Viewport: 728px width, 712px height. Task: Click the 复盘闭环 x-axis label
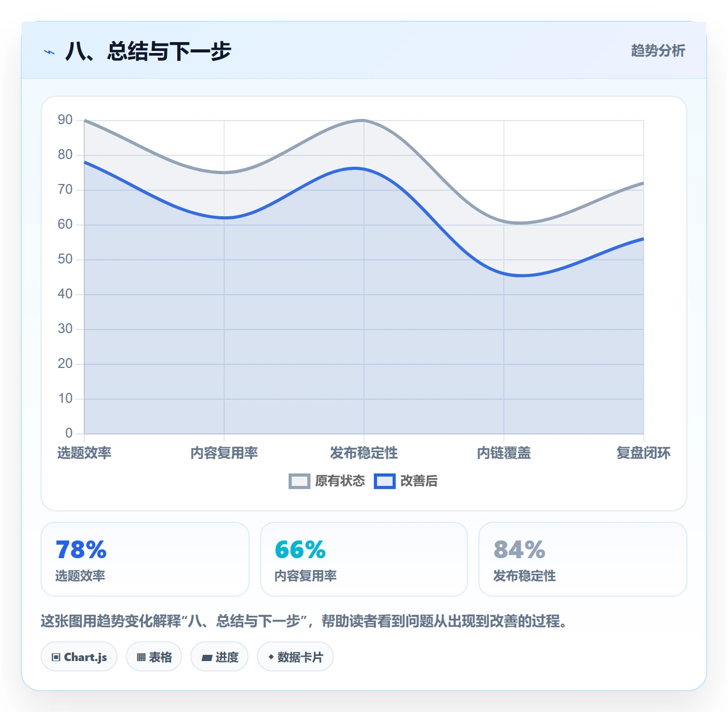[x=643, y=453]
